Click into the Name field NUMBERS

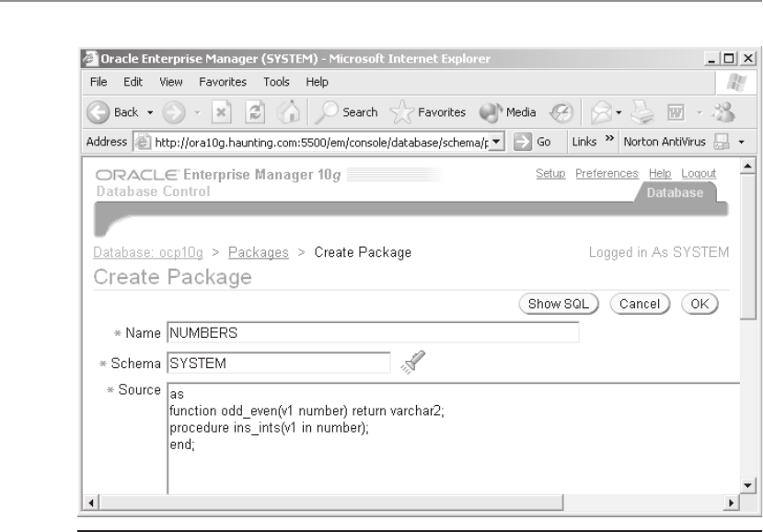coord(373,332)
